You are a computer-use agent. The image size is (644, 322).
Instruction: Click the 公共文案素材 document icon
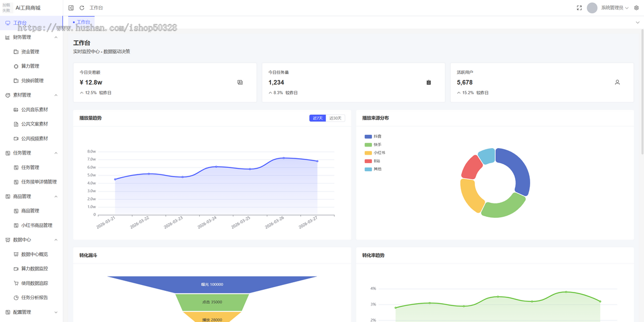pos(16,124)
